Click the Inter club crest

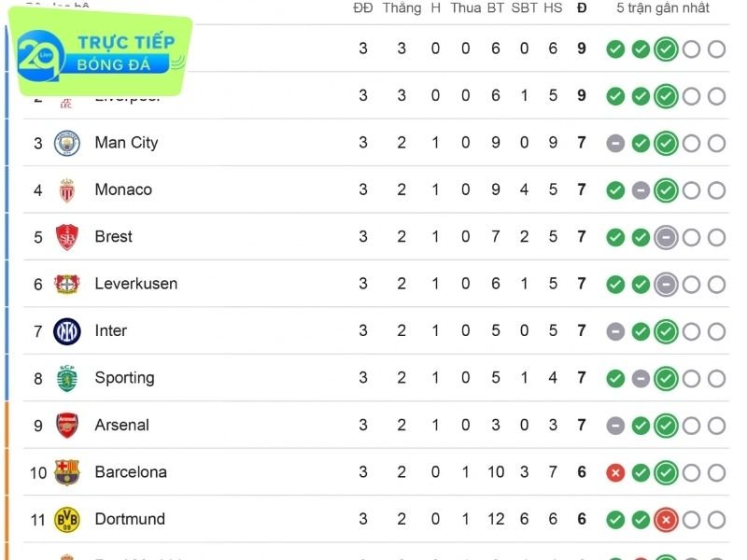click(66, 331)
